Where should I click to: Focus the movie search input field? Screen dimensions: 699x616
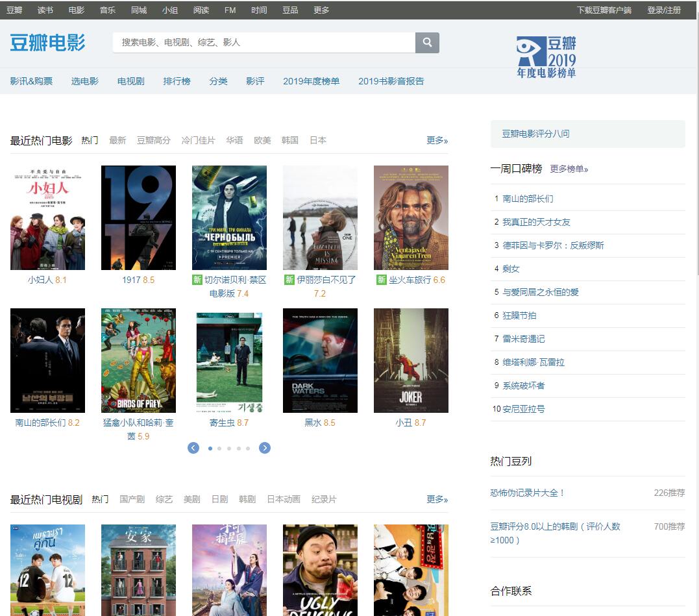pyautogui.click(x=264, y=42)
